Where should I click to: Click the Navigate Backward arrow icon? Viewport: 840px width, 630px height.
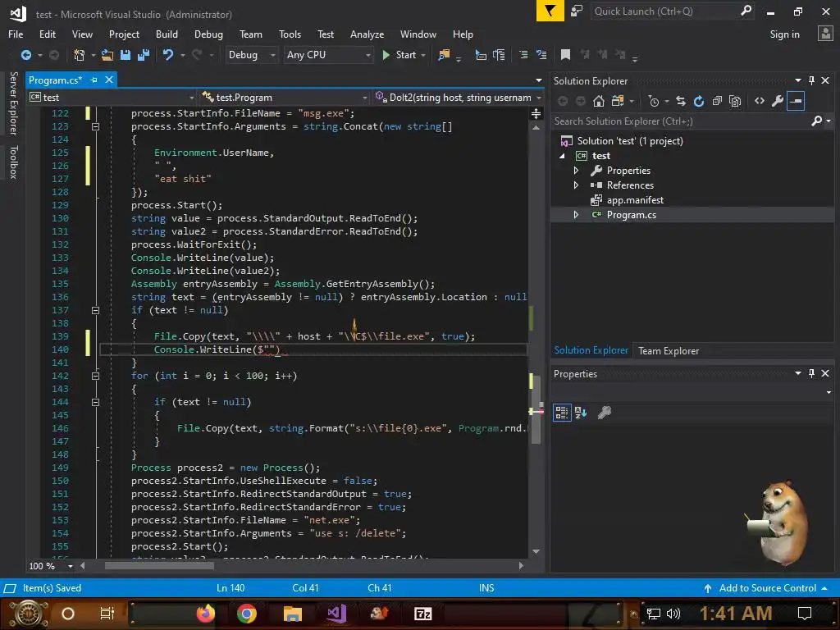pos(25,55)
